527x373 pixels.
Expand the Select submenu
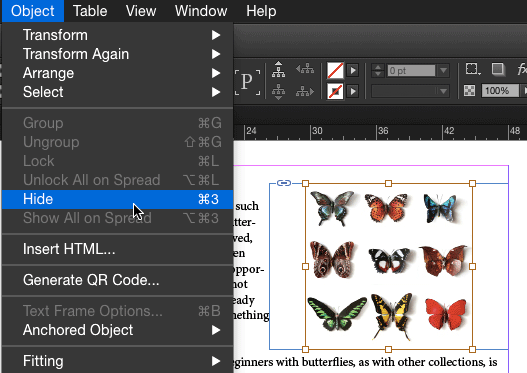[118, 92]
